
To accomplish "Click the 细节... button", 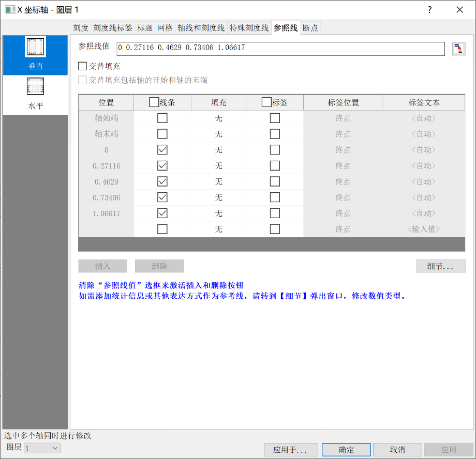I will (440, 266).
